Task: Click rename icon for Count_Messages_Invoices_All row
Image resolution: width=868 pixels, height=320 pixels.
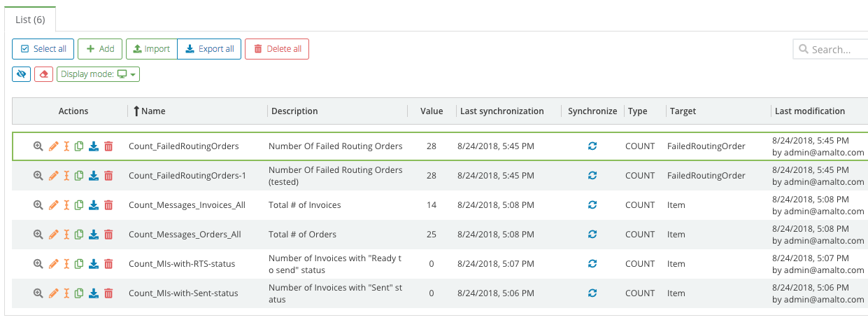Action: point(67,205)
